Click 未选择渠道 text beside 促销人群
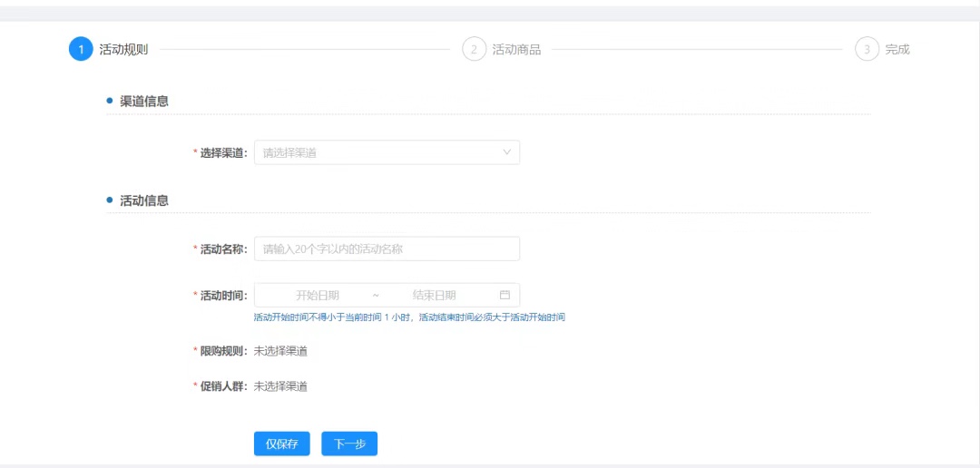 pos(280,386)
